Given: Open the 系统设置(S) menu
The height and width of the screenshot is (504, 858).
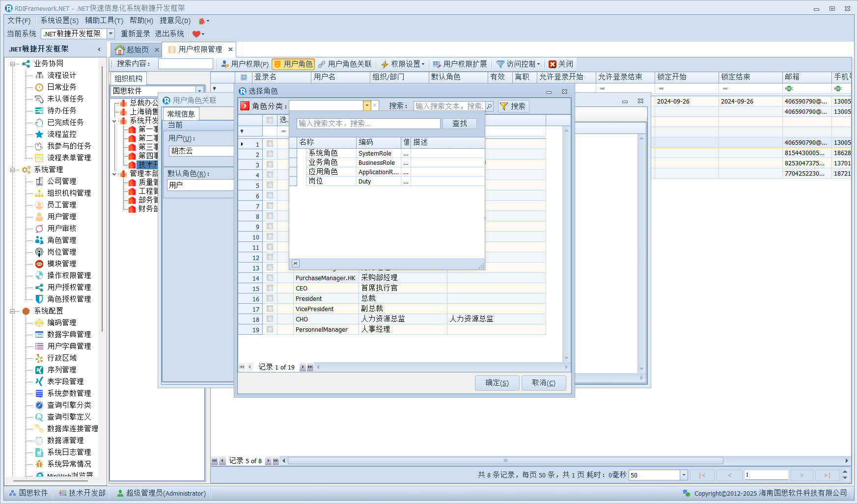Looking at the screenshot, I should tap(59, 21).
